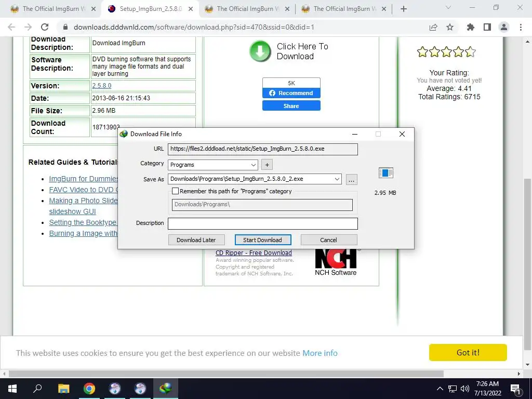This screenshot has height=399, width=532.
Task: Open Google Chrome from taskbar
Action: click(x=89, y=389)
